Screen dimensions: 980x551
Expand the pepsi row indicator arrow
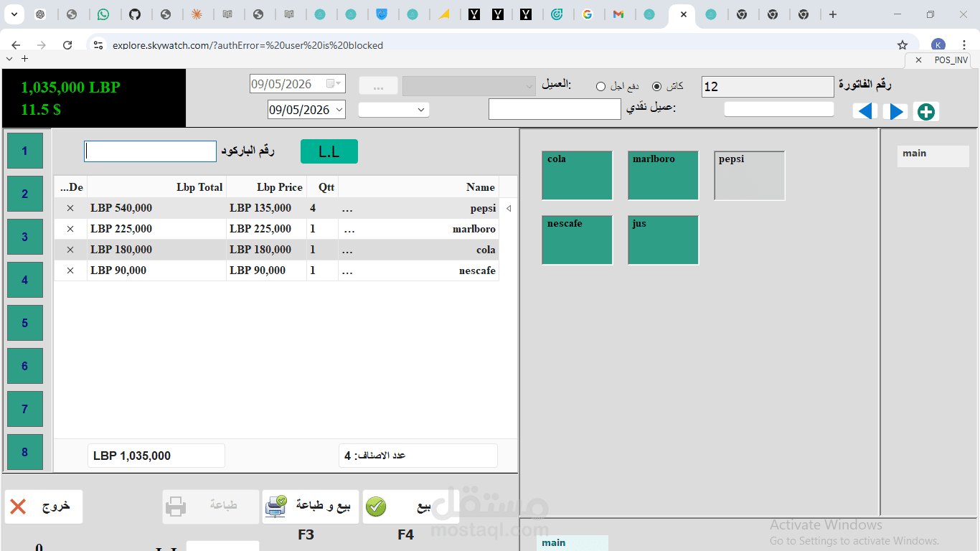tap(509, 209)
